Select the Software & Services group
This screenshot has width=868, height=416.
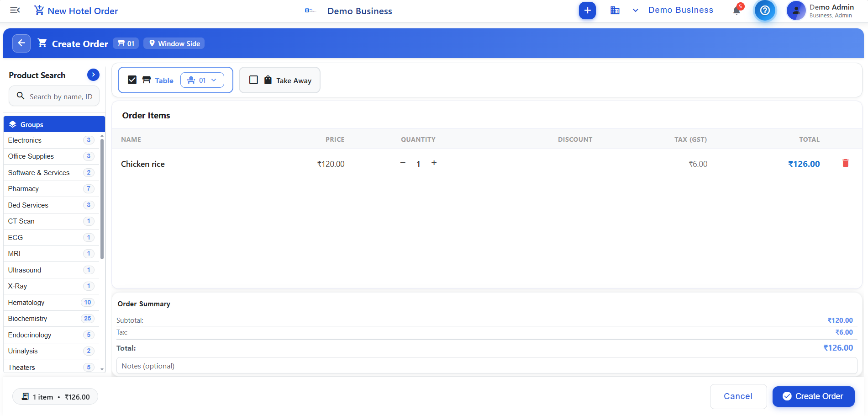pyautogui.click(x=51, y=173)
